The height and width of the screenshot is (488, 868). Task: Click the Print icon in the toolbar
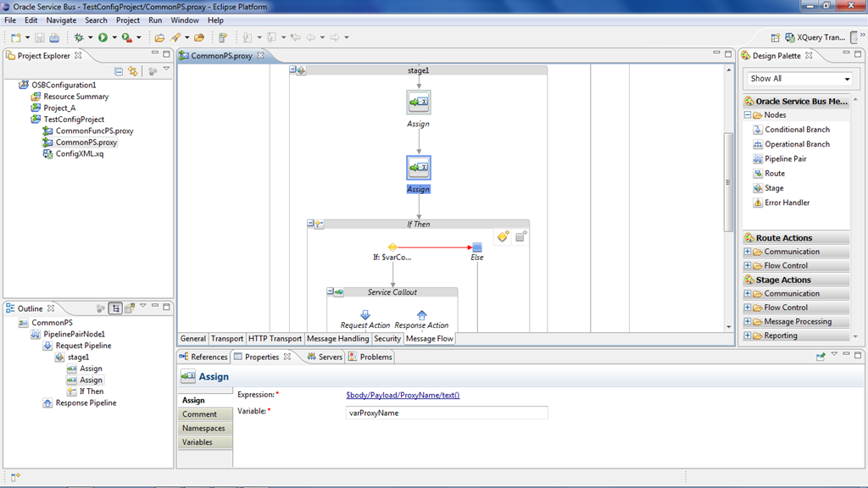coord(54,37)
